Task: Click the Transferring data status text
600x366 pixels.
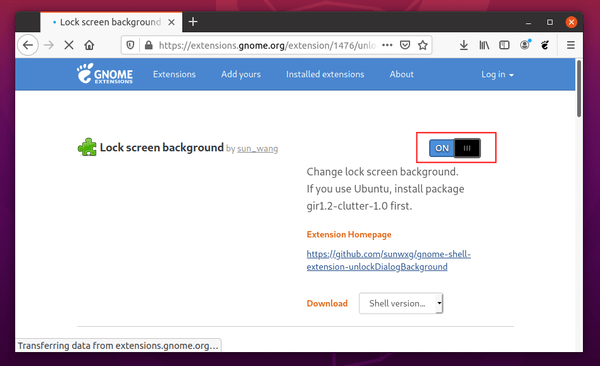Action: [x=118, y=346]
